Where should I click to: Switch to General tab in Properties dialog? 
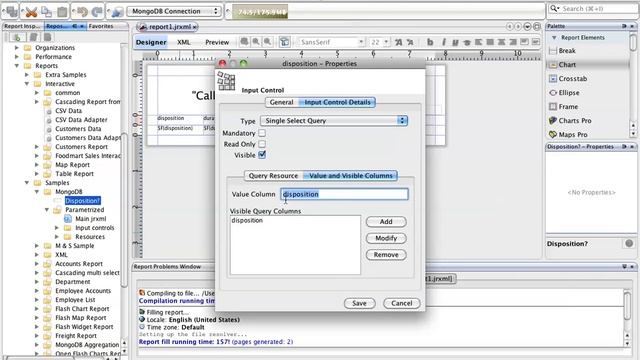pos(282,102)
